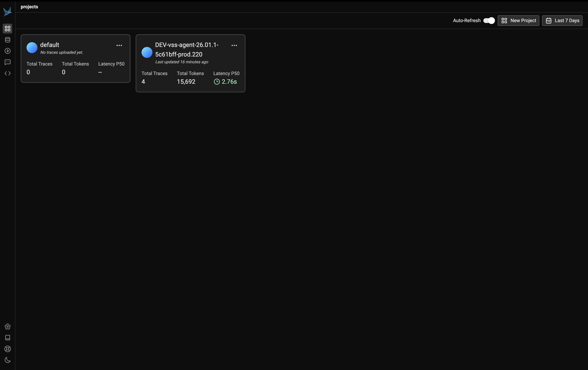Open the default project's three-dot menu
Image resolution: width=588 pixels, height=370 pixels.
[119, 45]
